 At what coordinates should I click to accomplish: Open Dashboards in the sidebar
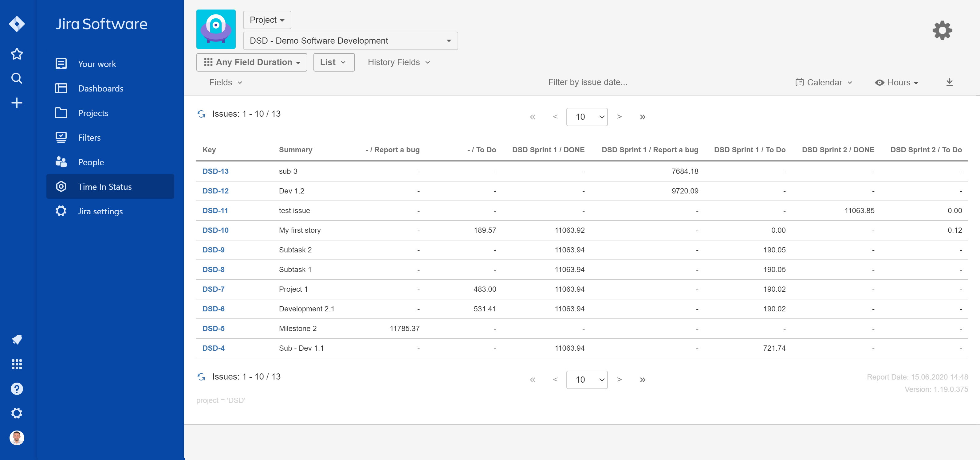tap(100, 88)
